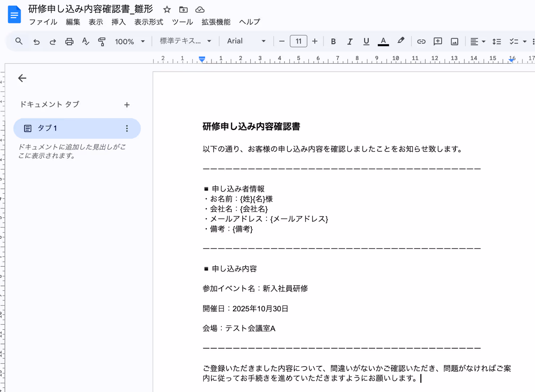535x392 pixels.
Task: Insert an image
Action: pos(454,41)
